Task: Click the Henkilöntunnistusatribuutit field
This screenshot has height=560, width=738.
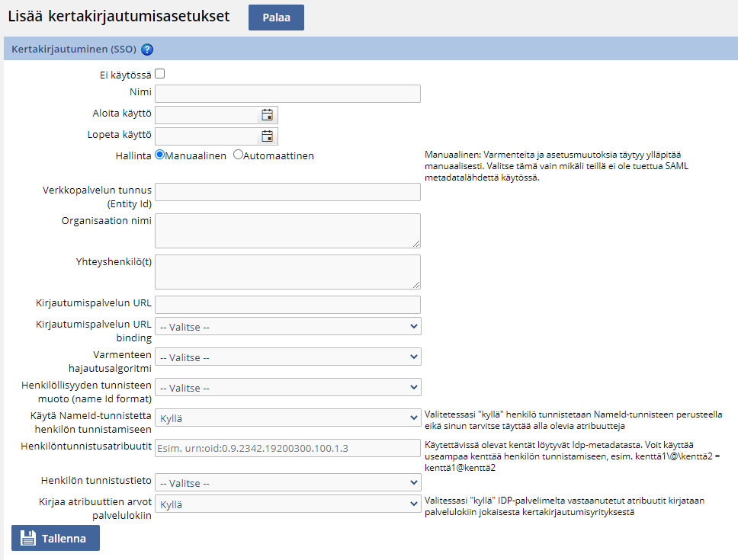Action: tap(287, 448)
